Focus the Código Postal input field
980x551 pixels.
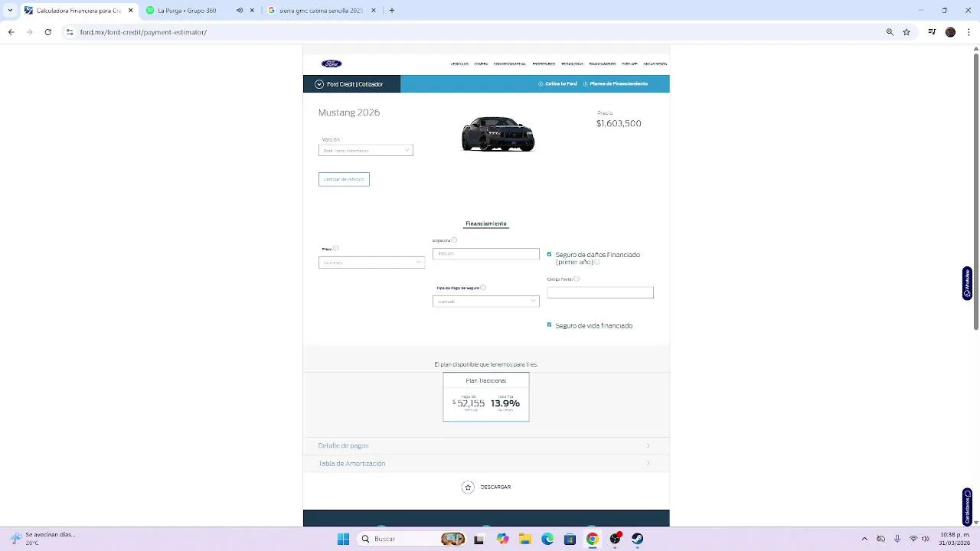[600, 292]
